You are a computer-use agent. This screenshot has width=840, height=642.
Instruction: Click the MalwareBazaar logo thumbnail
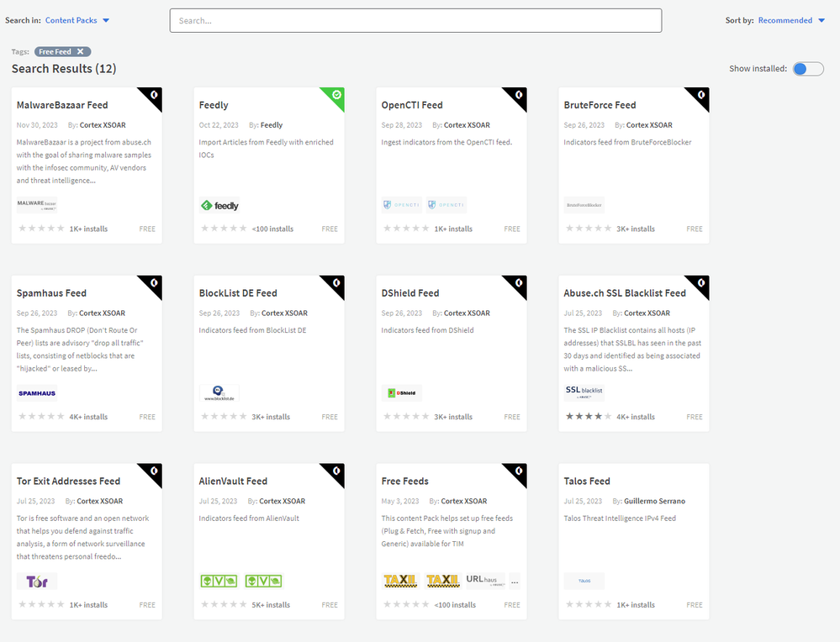[36, 204]
